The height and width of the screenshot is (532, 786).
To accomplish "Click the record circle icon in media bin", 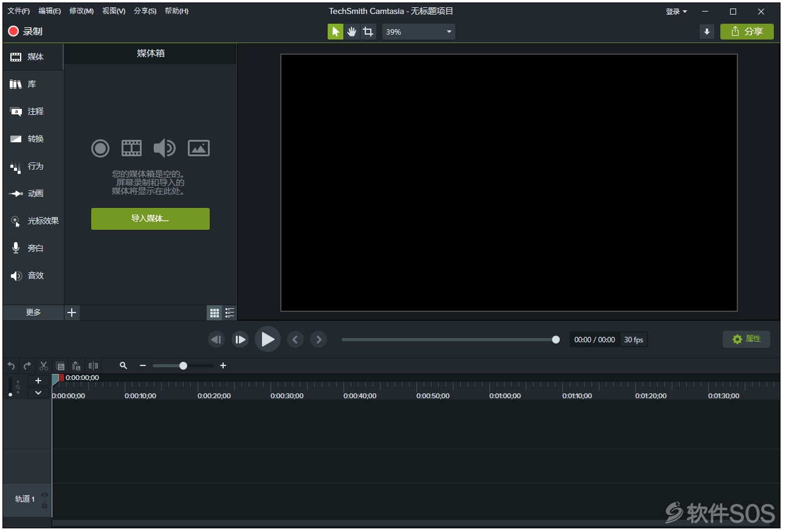I will click(x=100, y=148).
